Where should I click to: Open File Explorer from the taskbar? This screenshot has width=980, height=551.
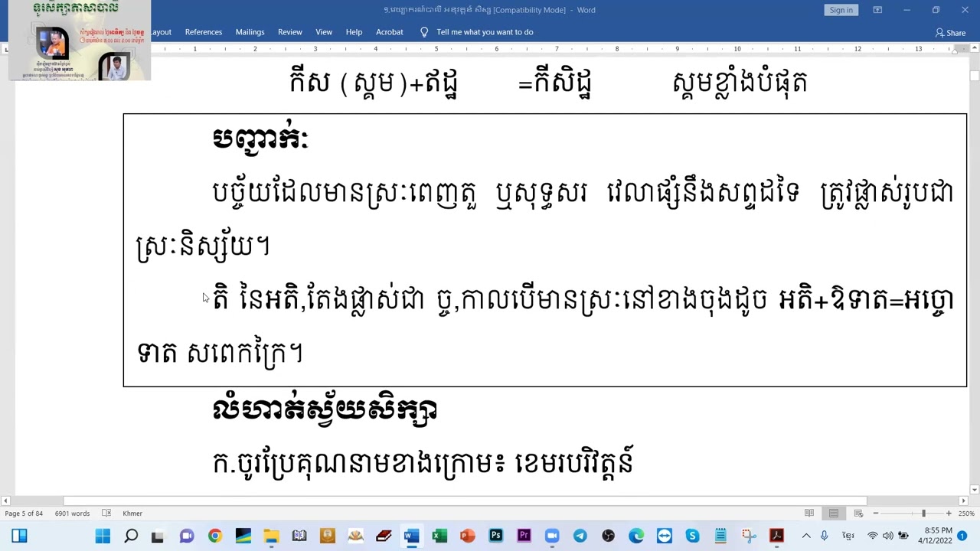tap(271, 536)
